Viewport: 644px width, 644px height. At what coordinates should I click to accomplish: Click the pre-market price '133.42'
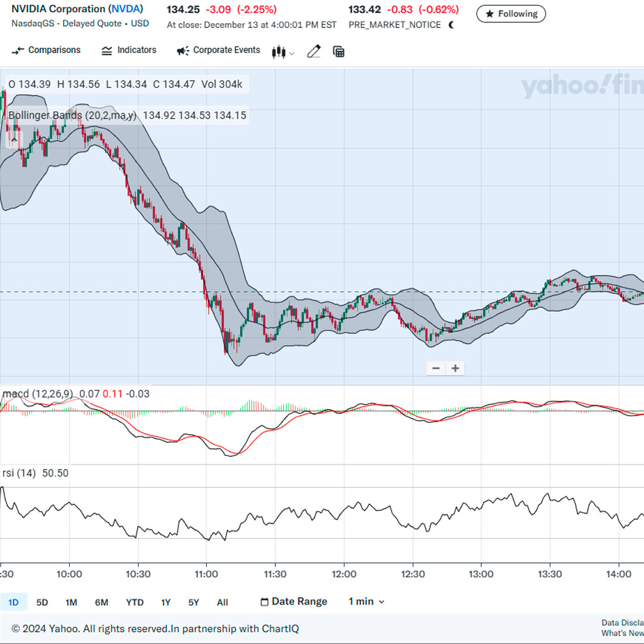pos(364,10)
